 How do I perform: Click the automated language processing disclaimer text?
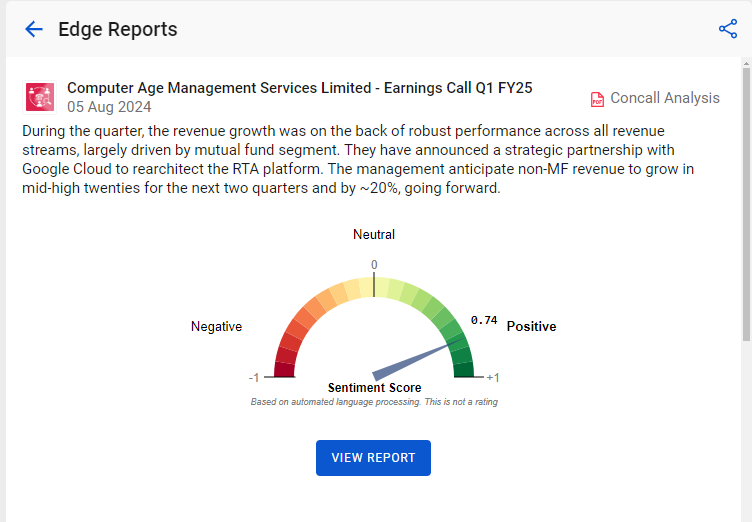(x=374, y=402)
